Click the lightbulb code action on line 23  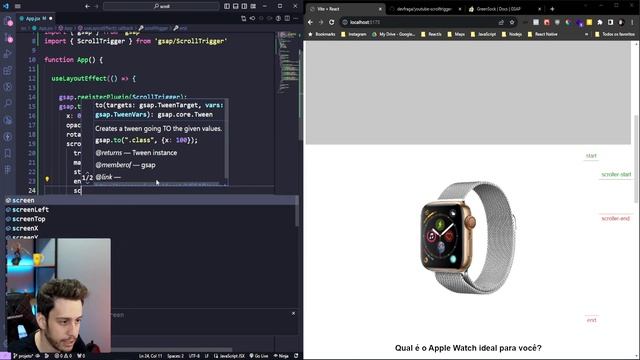coord(47,179)
